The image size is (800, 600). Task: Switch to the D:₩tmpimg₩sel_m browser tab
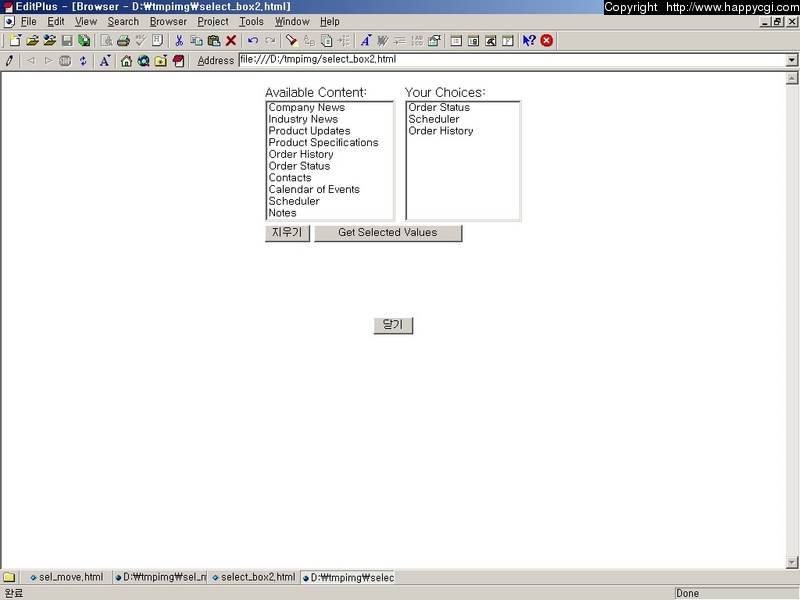160,577
